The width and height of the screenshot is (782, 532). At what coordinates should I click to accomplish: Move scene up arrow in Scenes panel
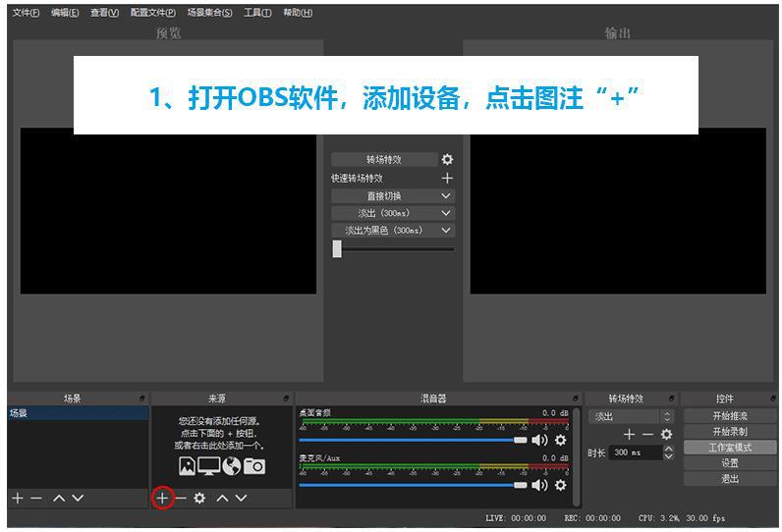[59, 498]
